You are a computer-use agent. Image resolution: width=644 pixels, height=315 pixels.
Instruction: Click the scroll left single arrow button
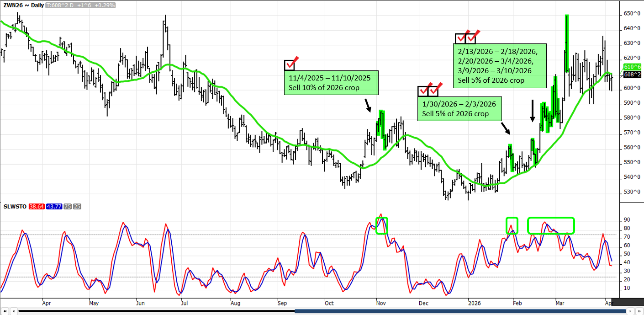point(13,311)
